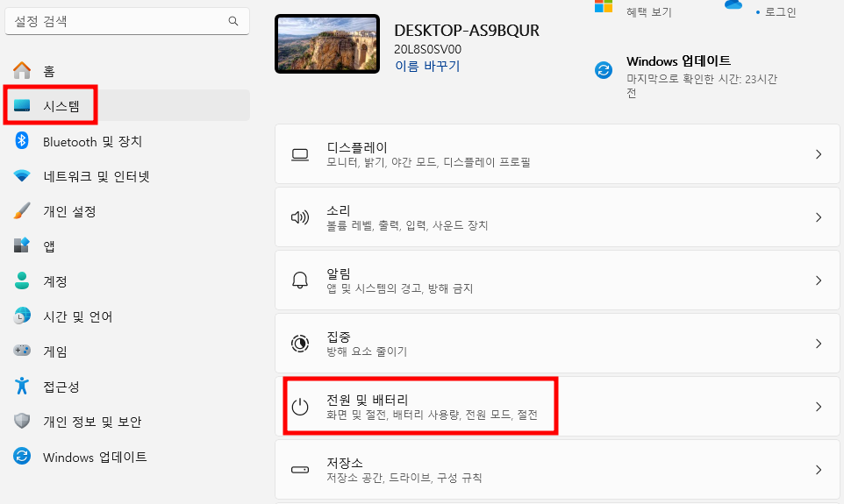
Task: Click text 앱 및 시스템의 경고, 방해 금지
Action: pos(400,288)
